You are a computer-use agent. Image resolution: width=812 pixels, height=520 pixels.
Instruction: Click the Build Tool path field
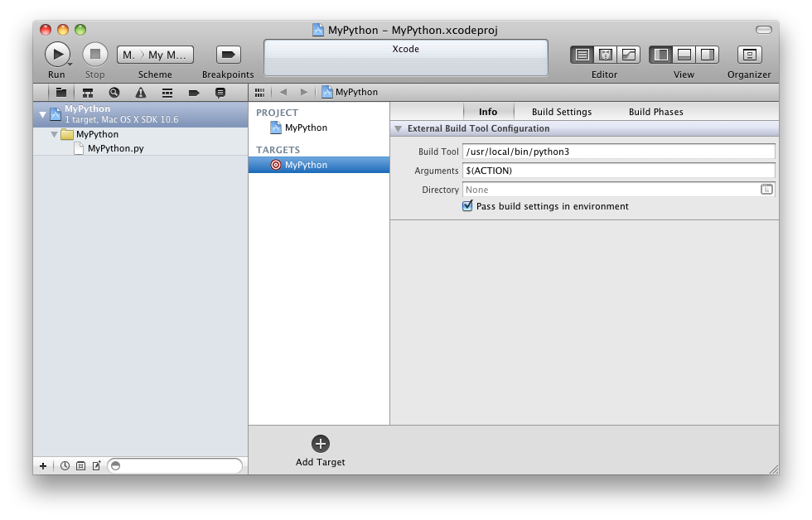(x=619, y=152)
